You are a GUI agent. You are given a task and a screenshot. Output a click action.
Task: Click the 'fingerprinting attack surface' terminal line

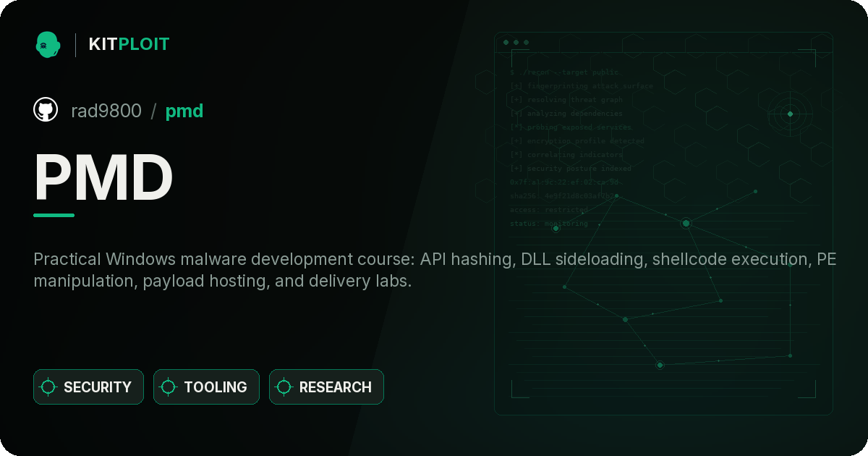coord(582,86)
